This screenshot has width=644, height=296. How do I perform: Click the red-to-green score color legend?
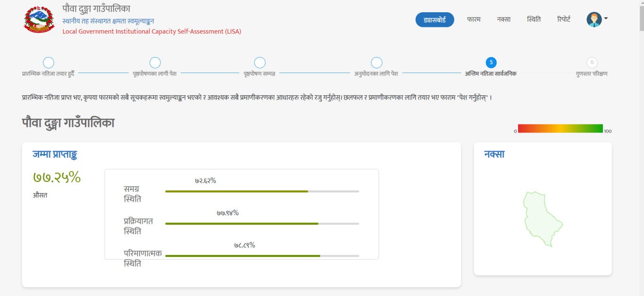tap(560, 128)
